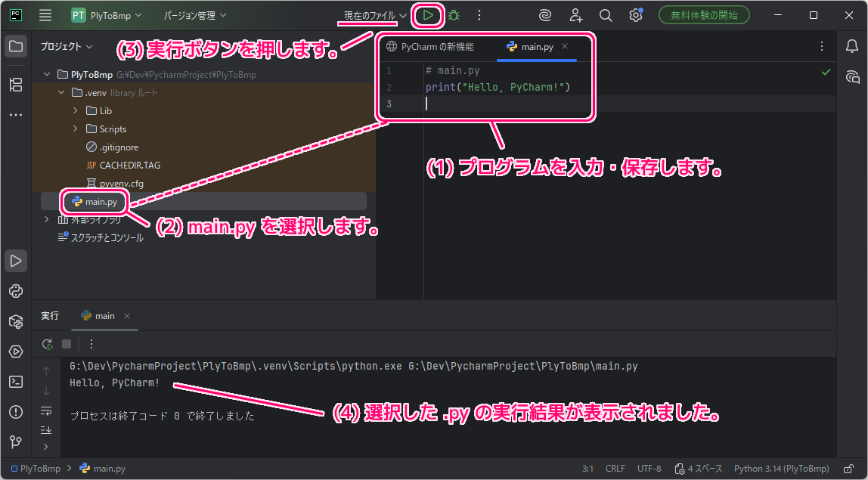Open the Git version control sidebar icon
This screenshot has height=480, width=868.
pos(16,441)
